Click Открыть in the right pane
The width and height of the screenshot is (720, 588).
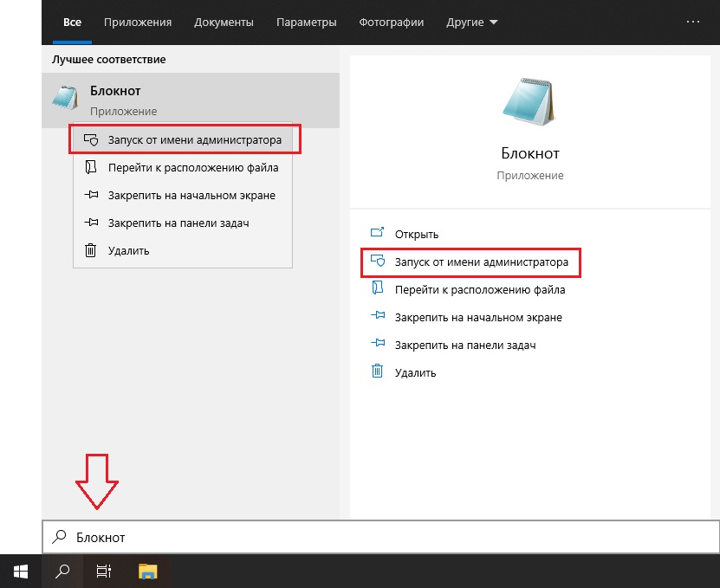tap(417, 234)
